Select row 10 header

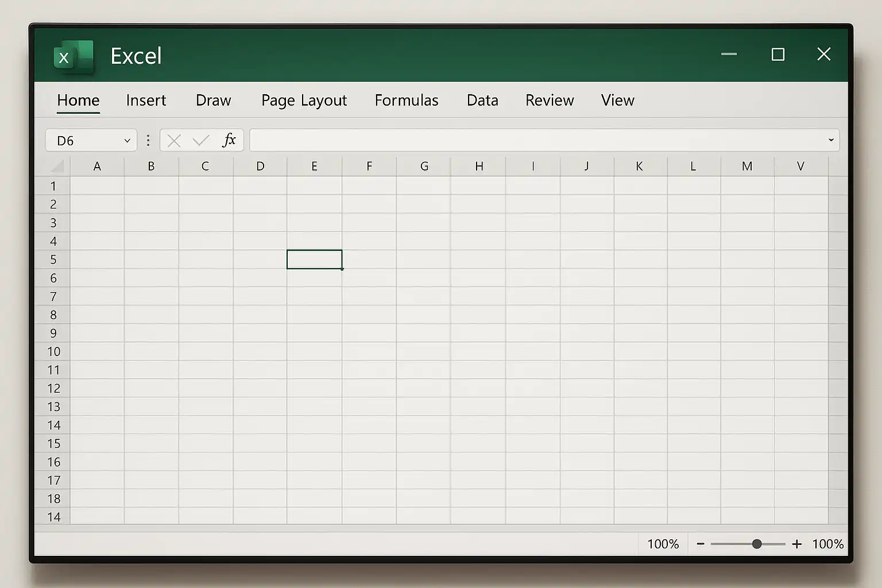pos(53,351)
